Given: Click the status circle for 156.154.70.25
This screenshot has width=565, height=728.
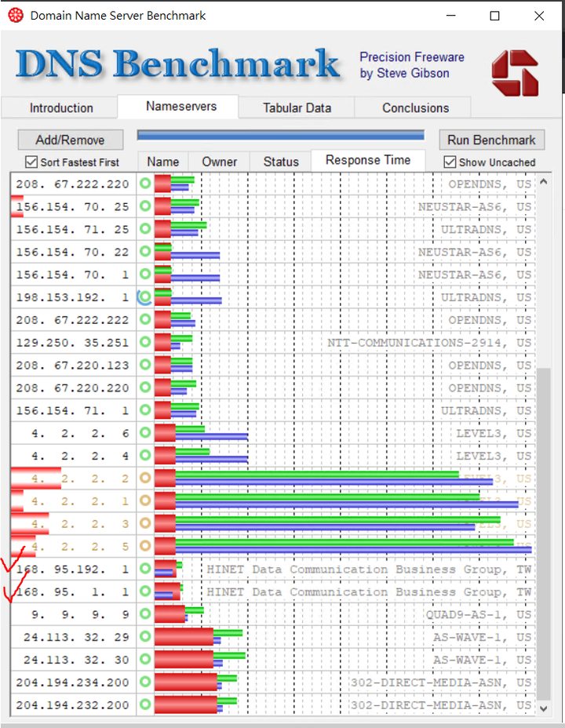Looking at the screenshot, I should pos(145,206).
